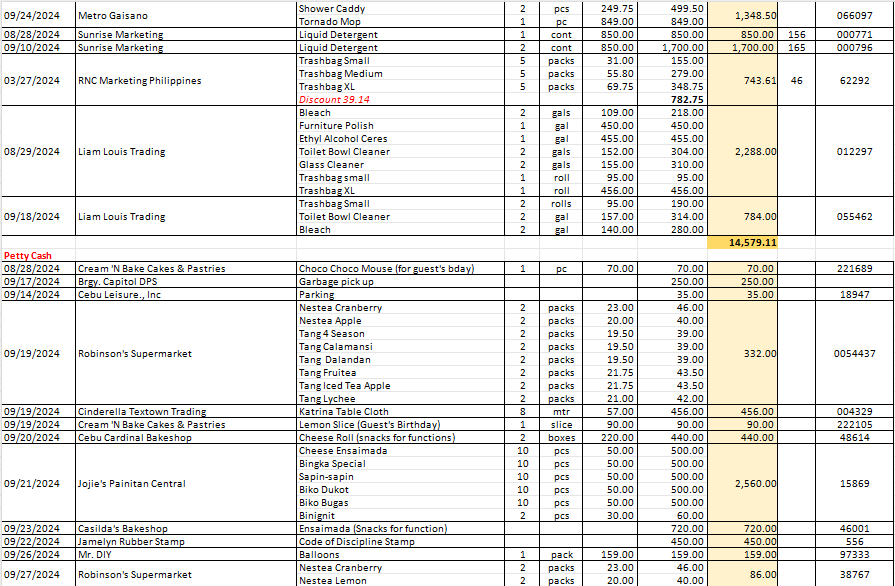Select the Glass Cleaner item cell
This screenshot has width=895, height=586.
point(400,164)
